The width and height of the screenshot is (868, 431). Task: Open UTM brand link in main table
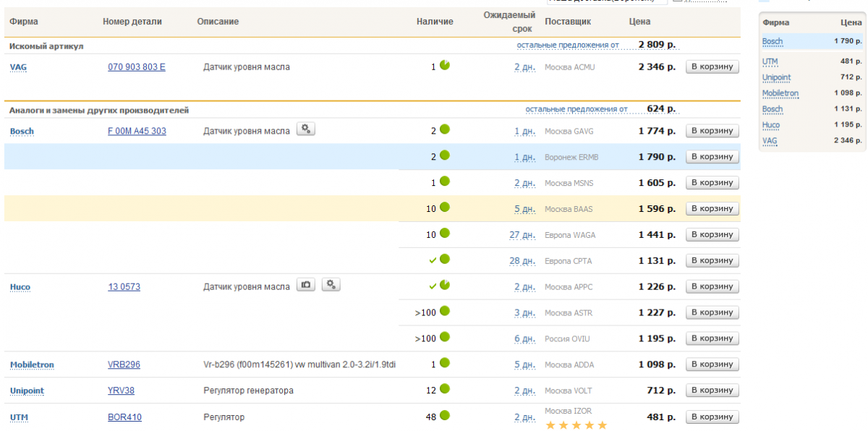[19, 417]
